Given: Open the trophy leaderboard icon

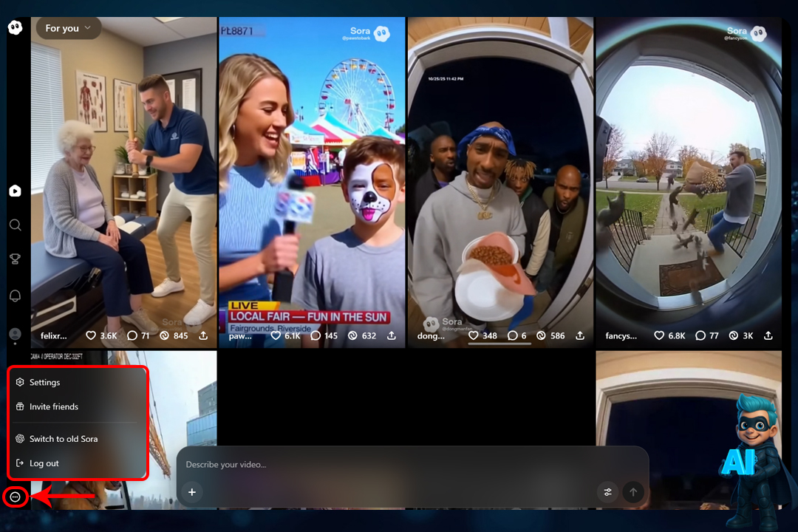Looking at the screenshot, I should 15,259.
